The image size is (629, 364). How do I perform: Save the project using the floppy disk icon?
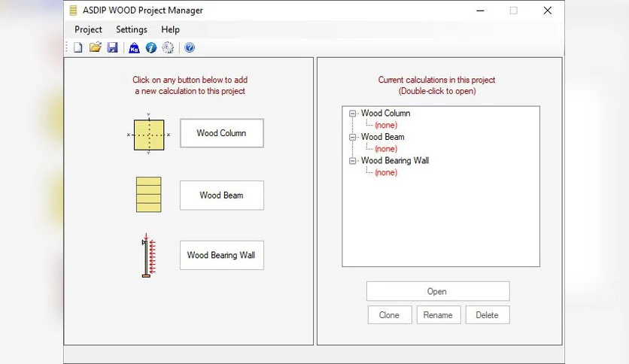pos(112,47)
